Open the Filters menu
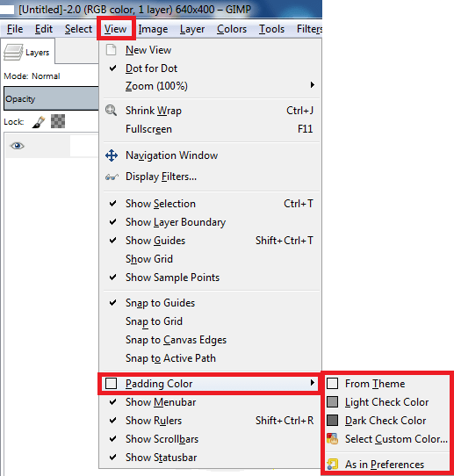This screenshot has width=454, height=476. (x=309, y=29)
